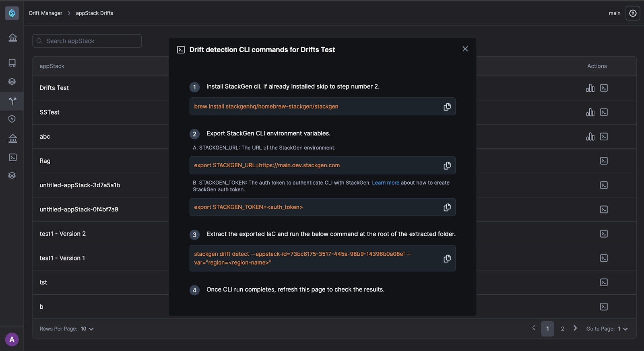Open CLI commands for Drifts Test row
Image resolution: width=644 pixels, height=351 pixels.
click(x=604, y=88)
